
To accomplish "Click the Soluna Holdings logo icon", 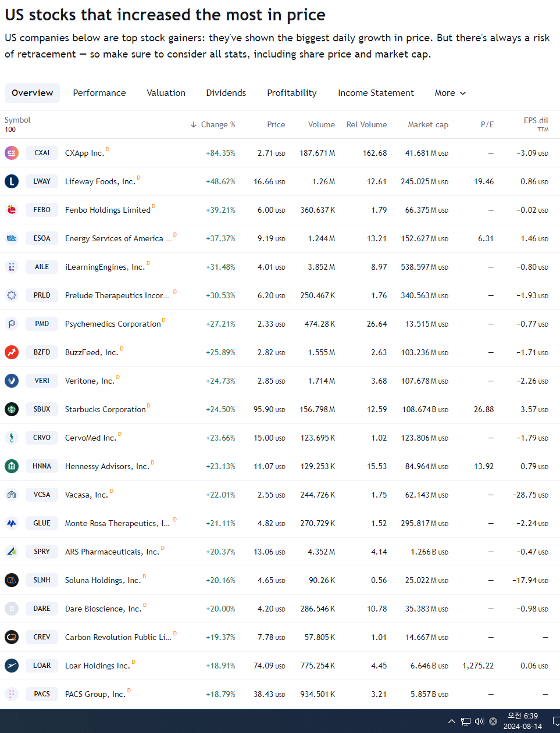I will click(12, 580).
